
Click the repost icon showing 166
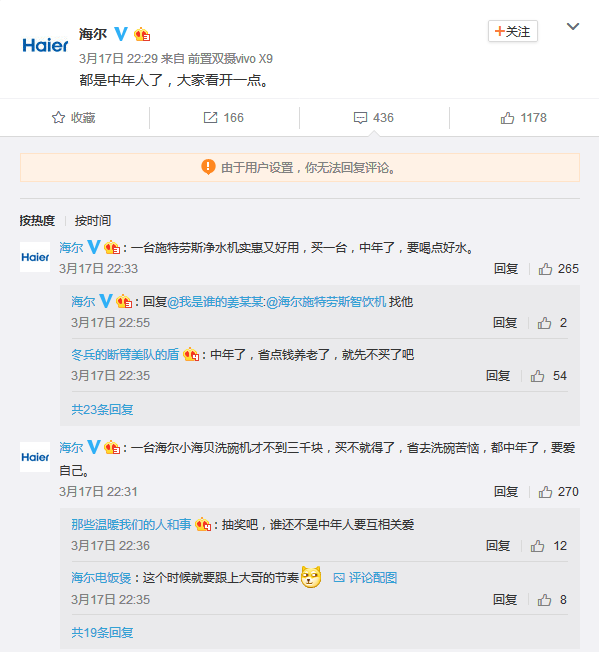point(210,118)
